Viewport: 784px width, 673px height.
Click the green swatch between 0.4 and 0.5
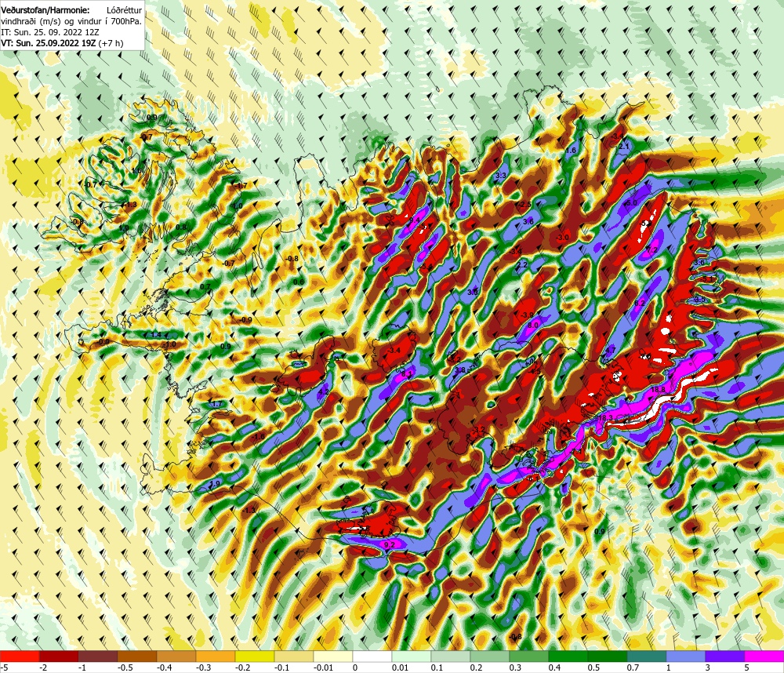(x=568, y=656)
